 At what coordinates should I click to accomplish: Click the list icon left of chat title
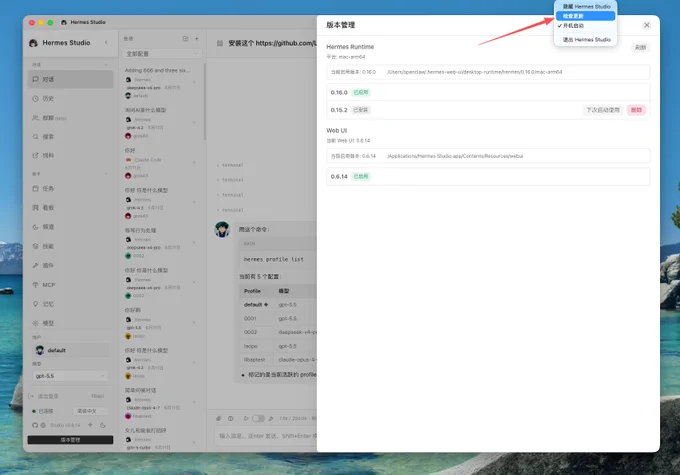(220, 43)
